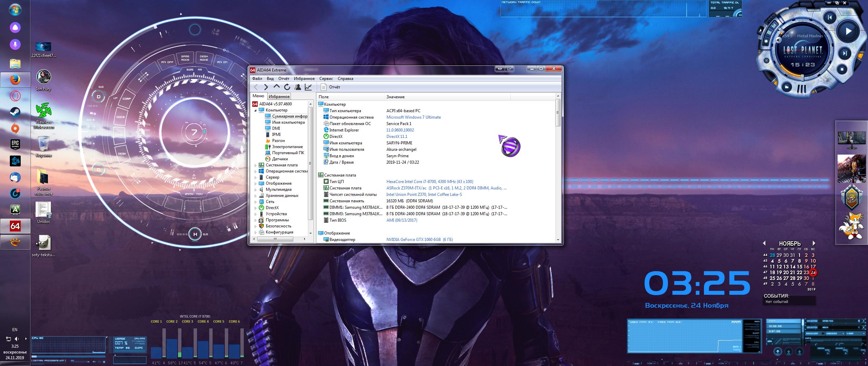Open Thunderbird from the taskbar

coord(15,177)
